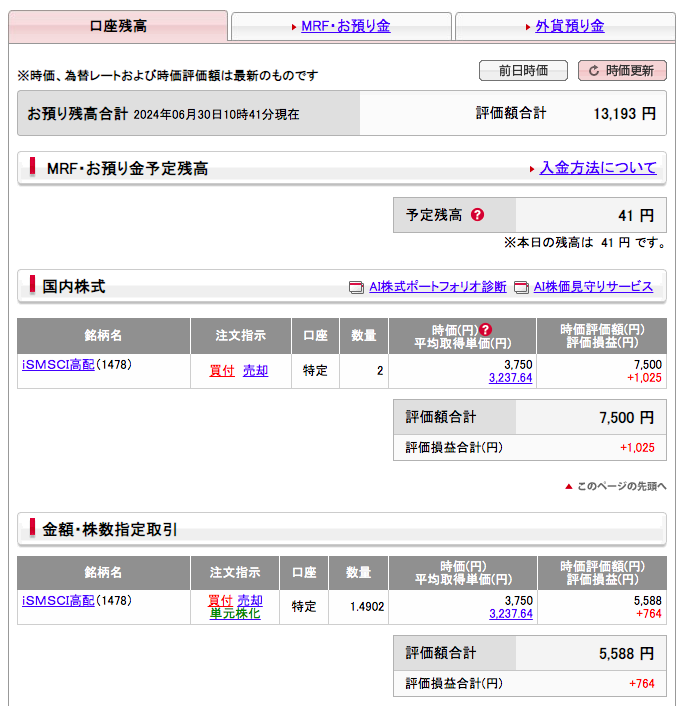Click the 2024年06月30日10時41分現在 timestamp
Viewport: 687px width, 706px height.
[216, 114]
